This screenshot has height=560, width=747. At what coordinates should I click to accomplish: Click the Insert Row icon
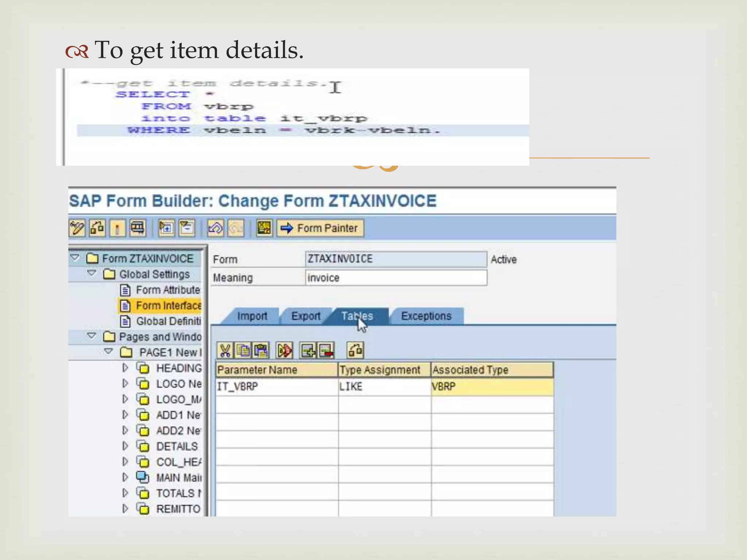(x=308, y=351)
